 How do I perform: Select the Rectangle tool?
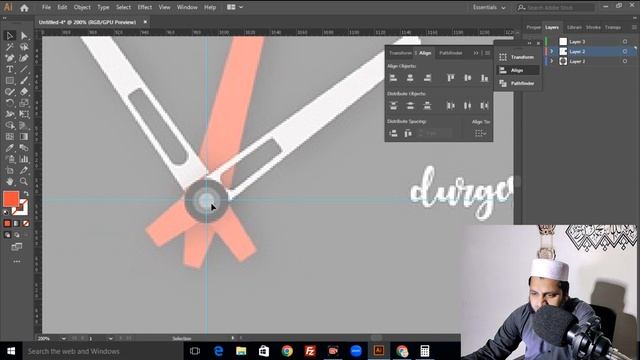click(x=10, y=80)
